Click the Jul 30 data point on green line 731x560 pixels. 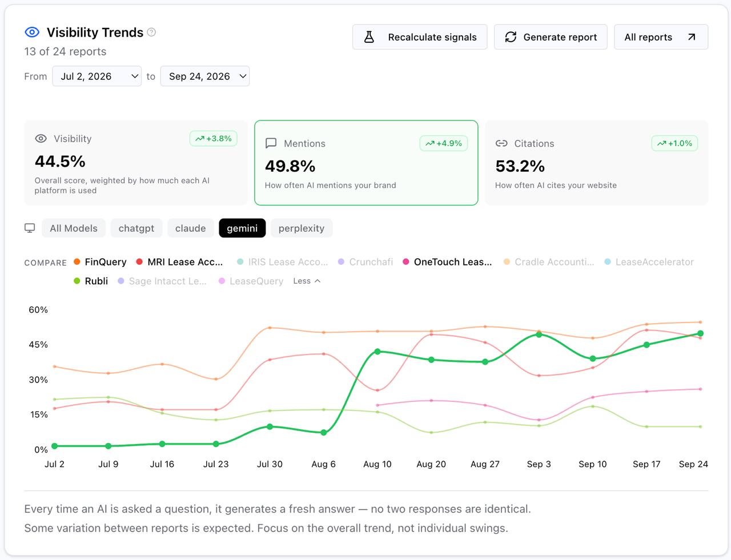point(270,426)
